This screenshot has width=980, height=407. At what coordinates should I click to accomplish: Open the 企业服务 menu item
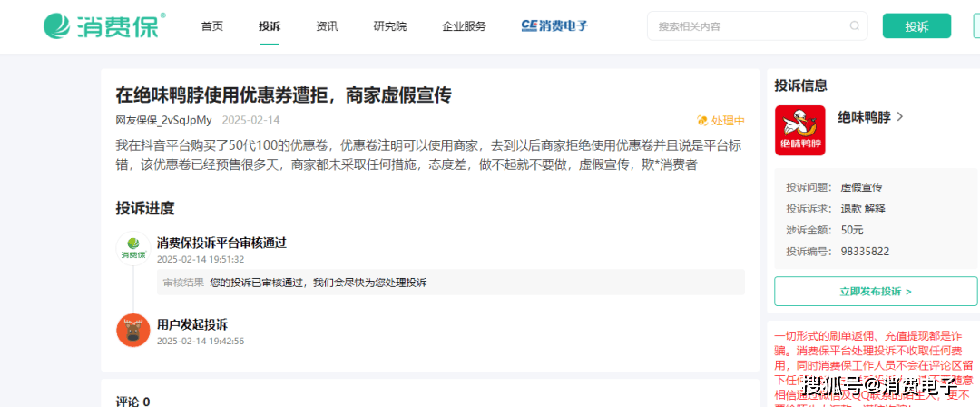point(464,26)
